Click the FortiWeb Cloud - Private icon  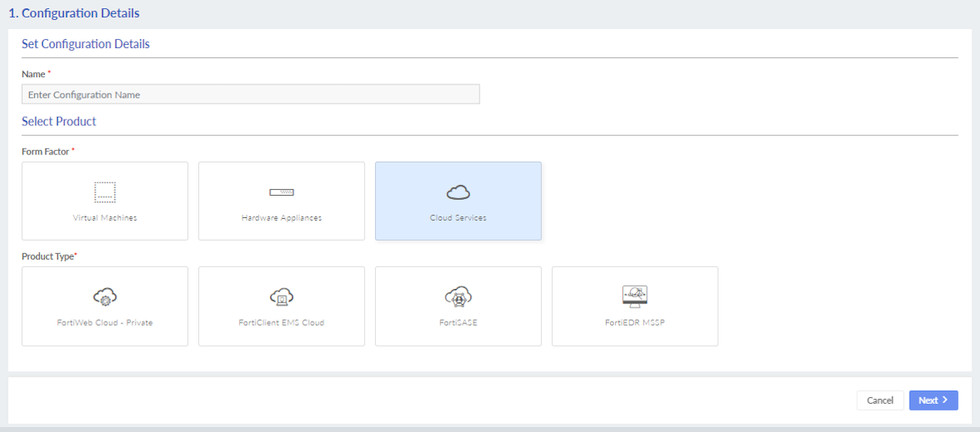(105, 297)
